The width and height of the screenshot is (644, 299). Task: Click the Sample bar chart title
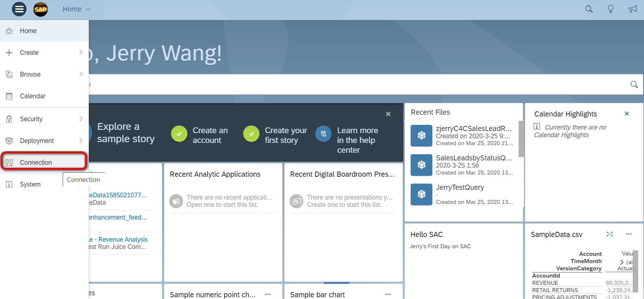click(x=317, y=295)
